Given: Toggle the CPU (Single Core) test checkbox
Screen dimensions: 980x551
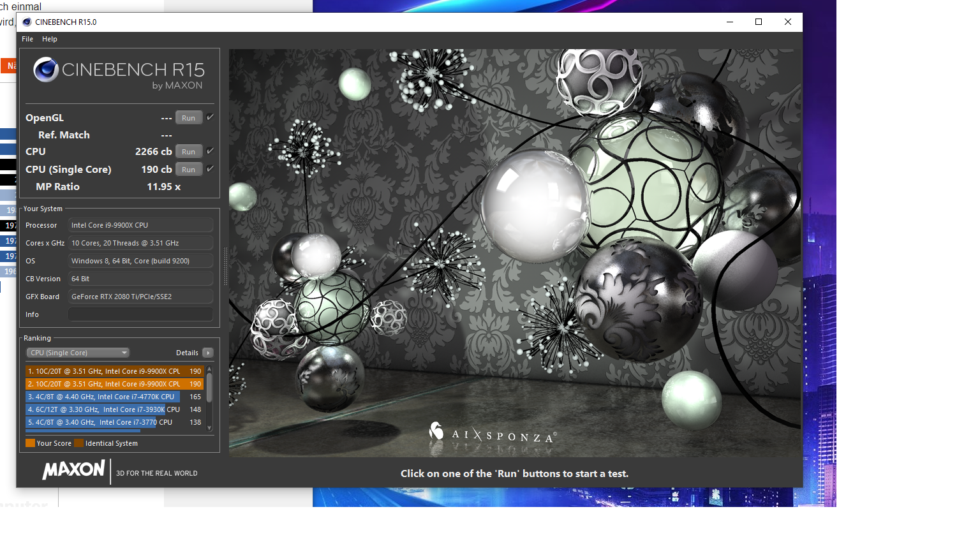Looking at the screenshot, I should [210, 169].
